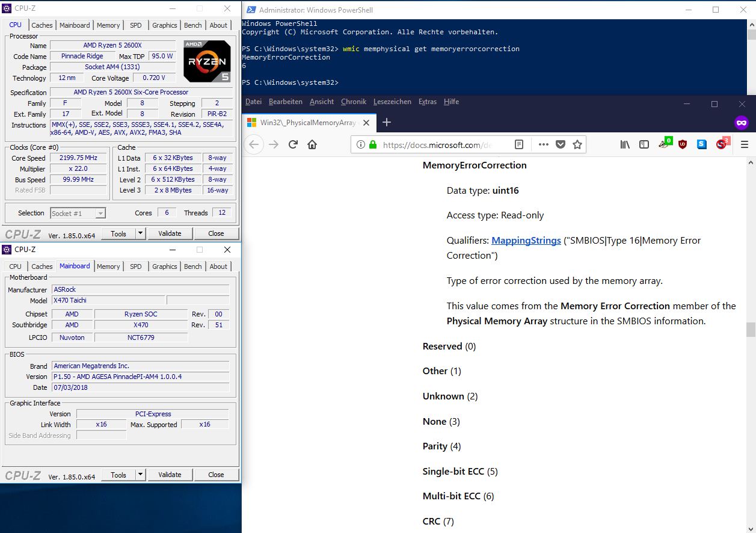Open Firefox Library icon
This screenshot has height=533, width=756.
point(625,144)
